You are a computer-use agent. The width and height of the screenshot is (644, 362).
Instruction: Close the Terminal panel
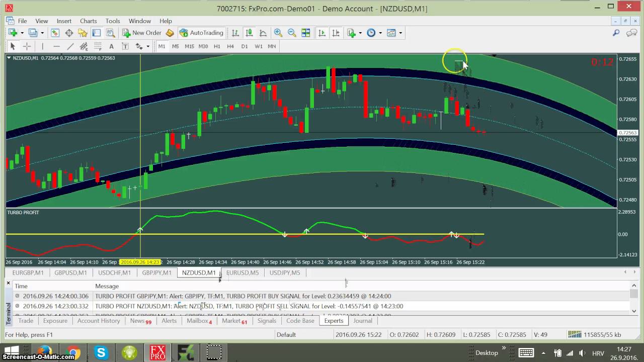8,283
